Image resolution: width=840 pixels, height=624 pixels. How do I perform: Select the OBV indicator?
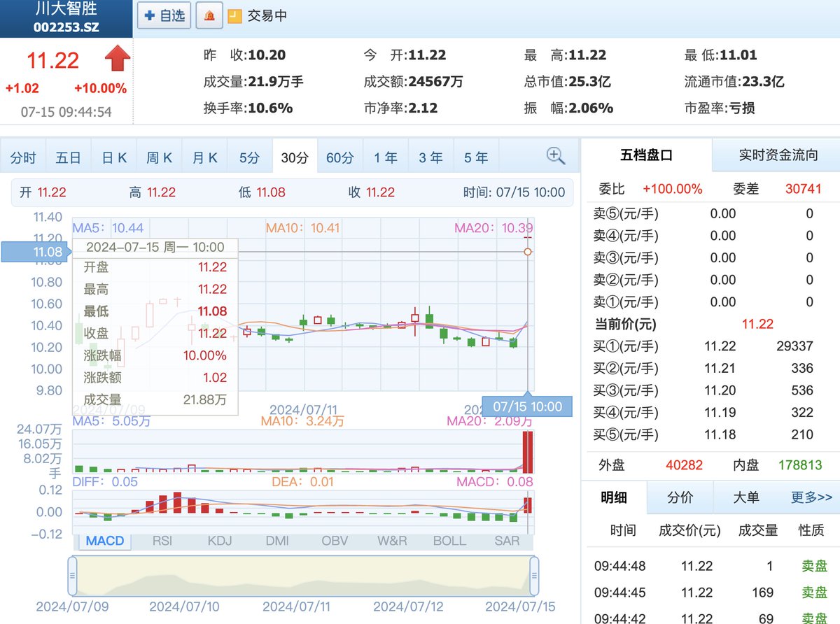tap(335, 541)
